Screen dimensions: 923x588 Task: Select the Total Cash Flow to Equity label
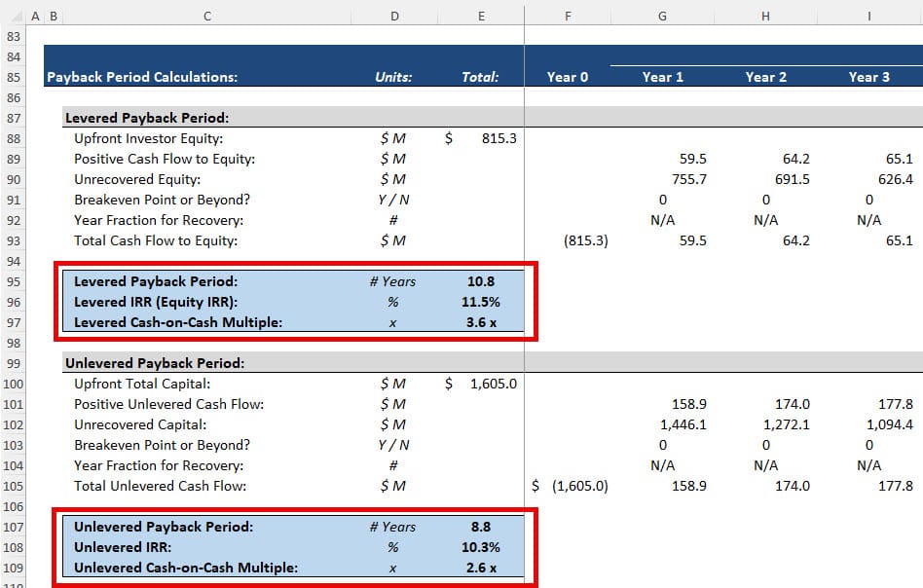[154, 239]
